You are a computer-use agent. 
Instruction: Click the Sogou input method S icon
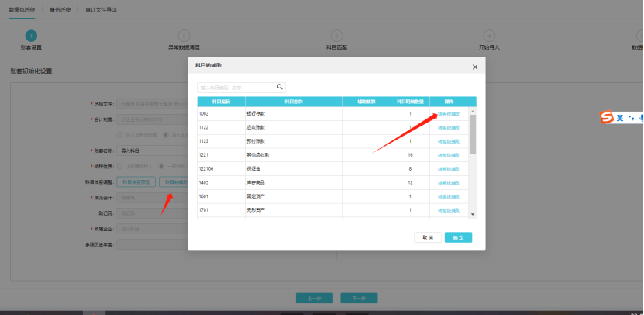pyautogui.click(x=608, y=118)
